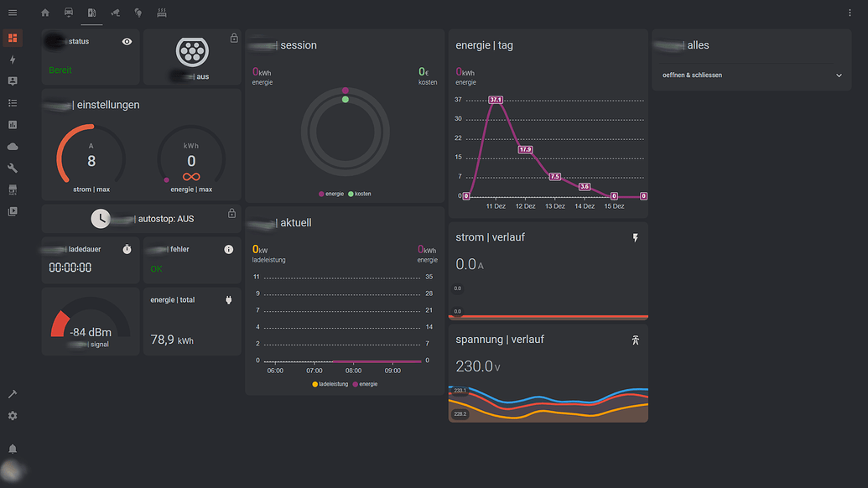Image resolution: width=868 pixels, height=488 pixels.
Task: Open the Logbook list icon in sidebar
Action: pyautogui.click(x=13, y=102)
